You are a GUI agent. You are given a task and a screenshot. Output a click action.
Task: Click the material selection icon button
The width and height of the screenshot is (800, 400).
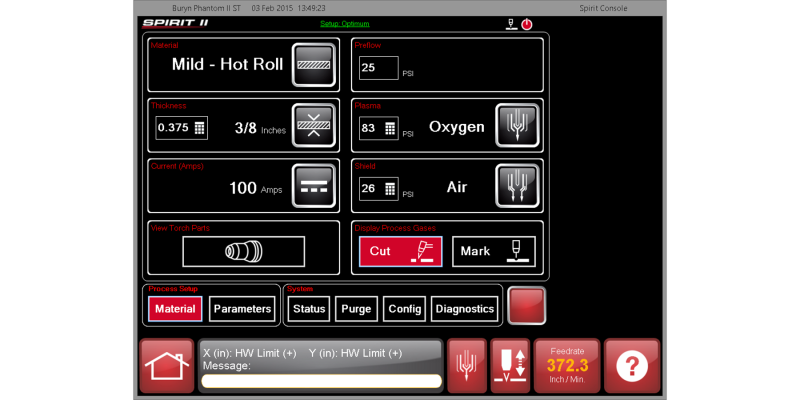313,64
